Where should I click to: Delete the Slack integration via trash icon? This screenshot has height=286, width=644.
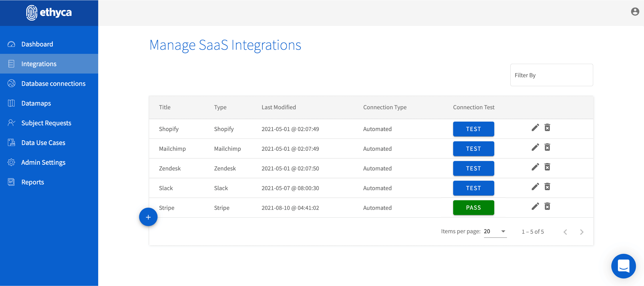(x=547, y=187)
